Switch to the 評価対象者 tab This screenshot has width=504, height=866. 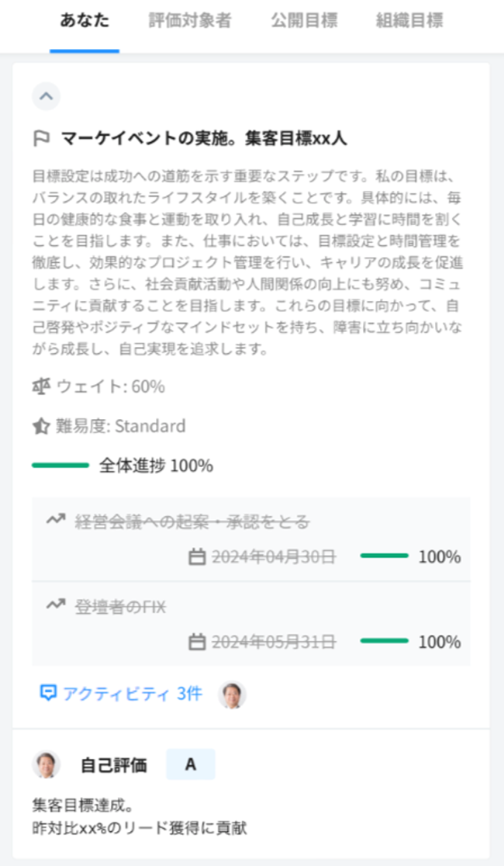tap(190, 21)
